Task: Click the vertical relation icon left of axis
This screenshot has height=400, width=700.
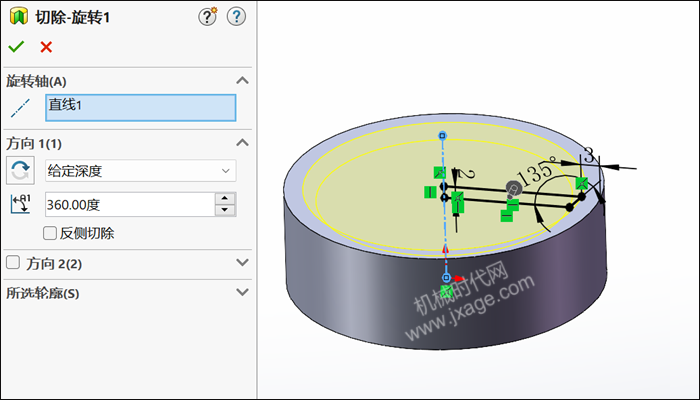Action: [x=430, y=192]
